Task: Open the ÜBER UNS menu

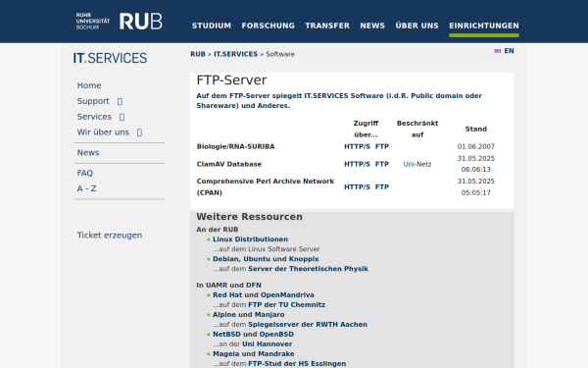Action: click(x=417, y=26)
